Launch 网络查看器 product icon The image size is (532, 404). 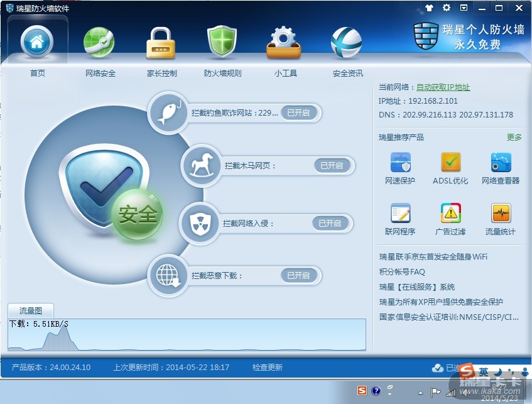pyautogui.click(x=501, y=162)
